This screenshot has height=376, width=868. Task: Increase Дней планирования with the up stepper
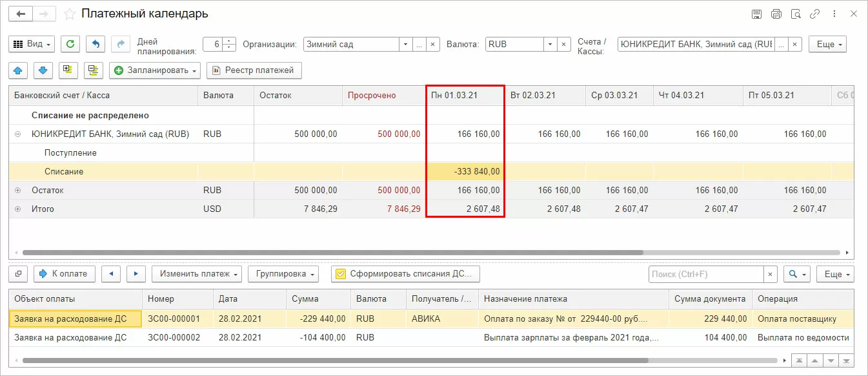[x=230, y=41]
